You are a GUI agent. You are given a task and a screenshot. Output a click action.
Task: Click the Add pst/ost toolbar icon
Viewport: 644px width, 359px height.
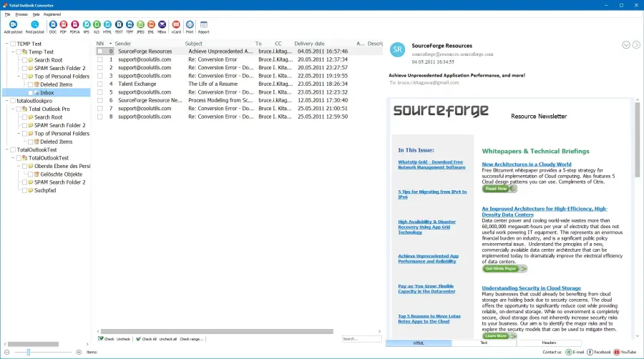pos(13,25)
